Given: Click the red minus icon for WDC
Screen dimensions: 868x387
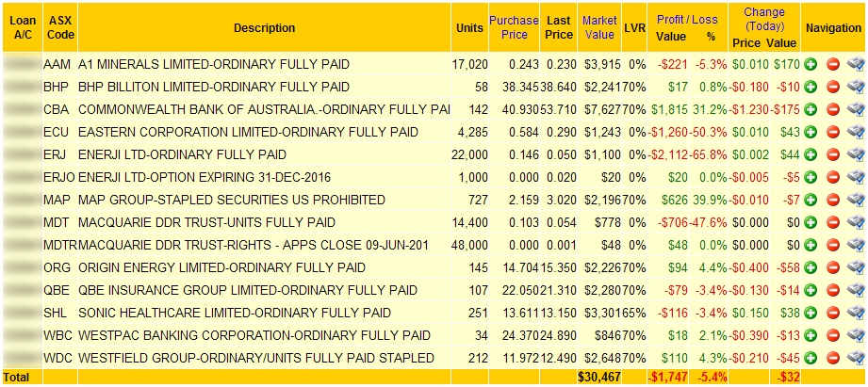Looking at the screenshot, I should (x=833, y=358).
